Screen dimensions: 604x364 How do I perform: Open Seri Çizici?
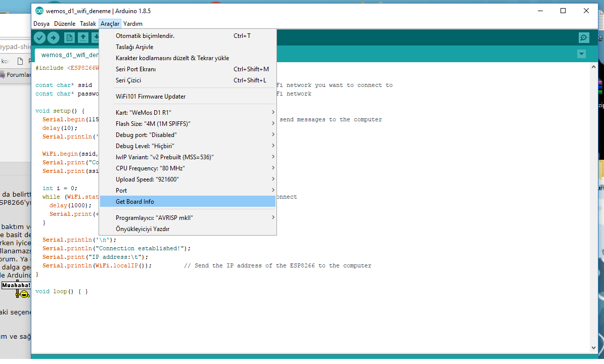coord(188,80)
